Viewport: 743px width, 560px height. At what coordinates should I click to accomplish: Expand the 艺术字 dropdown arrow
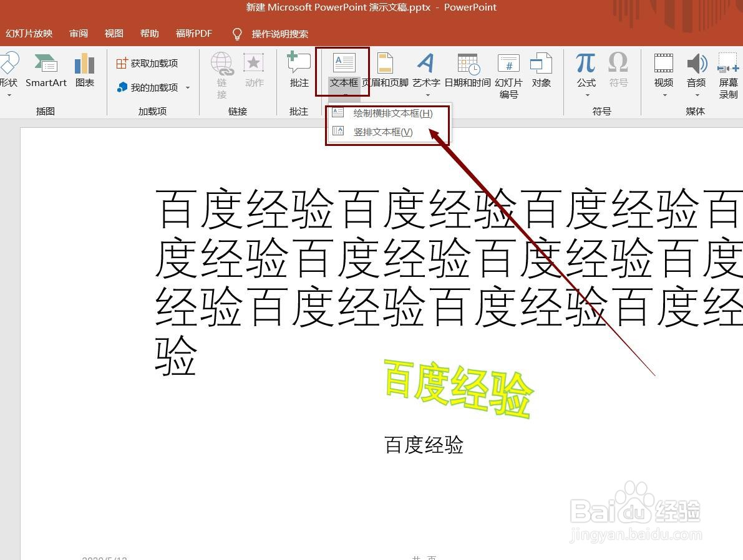click(x=427, y=95)
